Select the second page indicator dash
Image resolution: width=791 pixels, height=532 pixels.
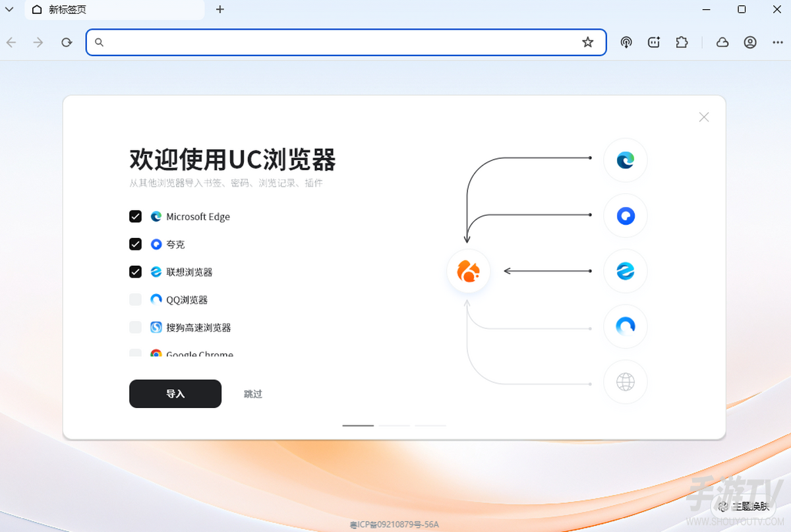tap(394, 425)
